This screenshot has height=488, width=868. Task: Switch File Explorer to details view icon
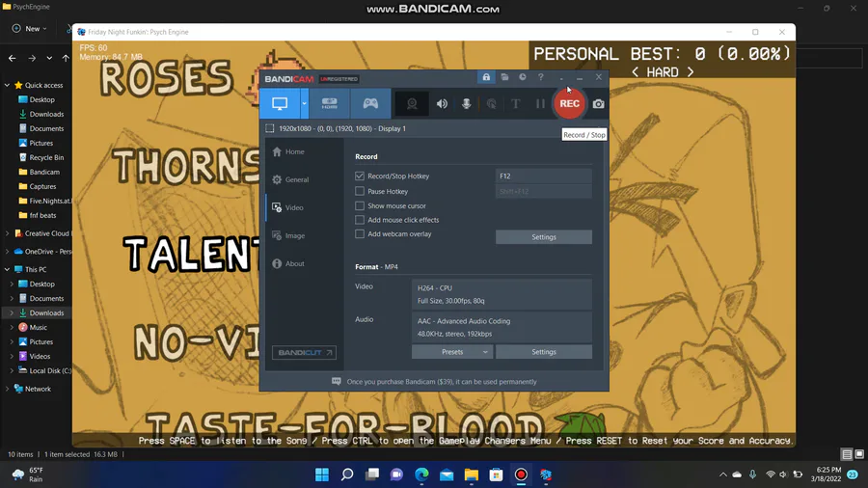pos(847,454)
